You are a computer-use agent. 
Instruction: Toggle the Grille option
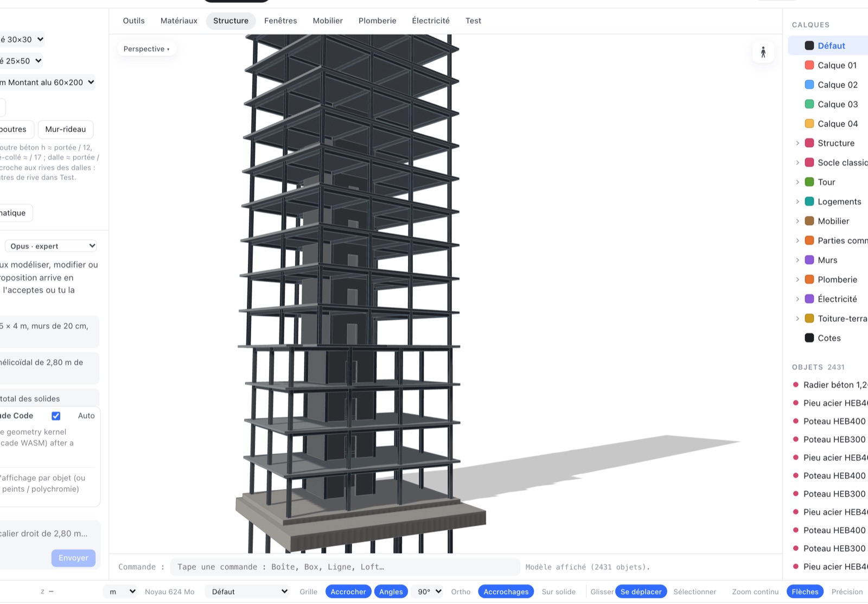click(x=308, y=592)
